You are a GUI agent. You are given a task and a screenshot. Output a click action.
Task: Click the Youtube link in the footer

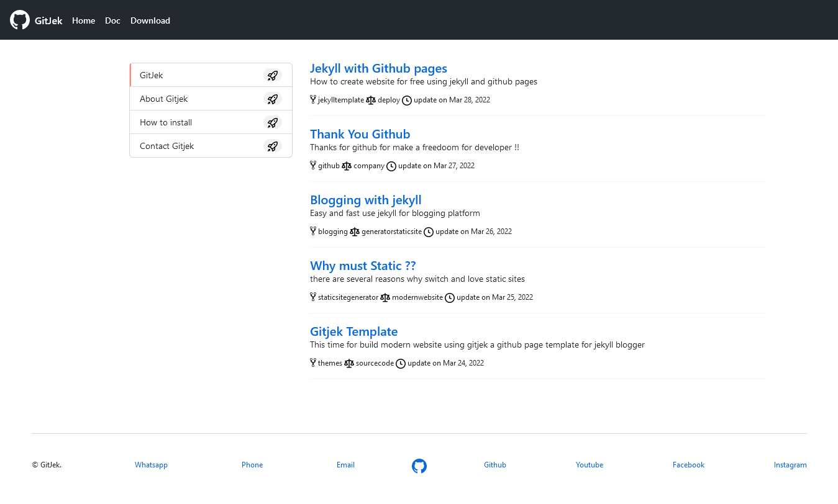[589, 464]
